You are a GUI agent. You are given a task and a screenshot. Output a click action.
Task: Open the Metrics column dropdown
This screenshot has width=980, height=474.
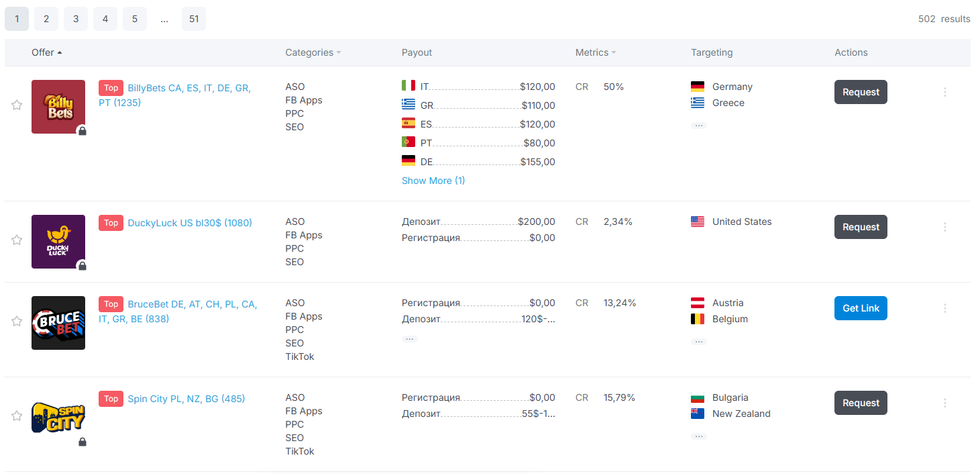tap(595, 52)
